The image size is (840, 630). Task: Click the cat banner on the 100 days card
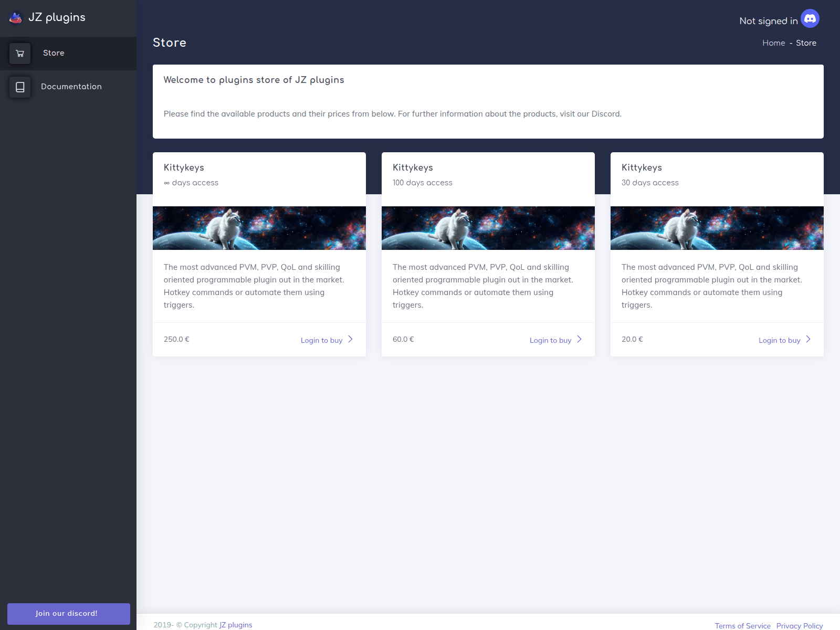[488, 228]
